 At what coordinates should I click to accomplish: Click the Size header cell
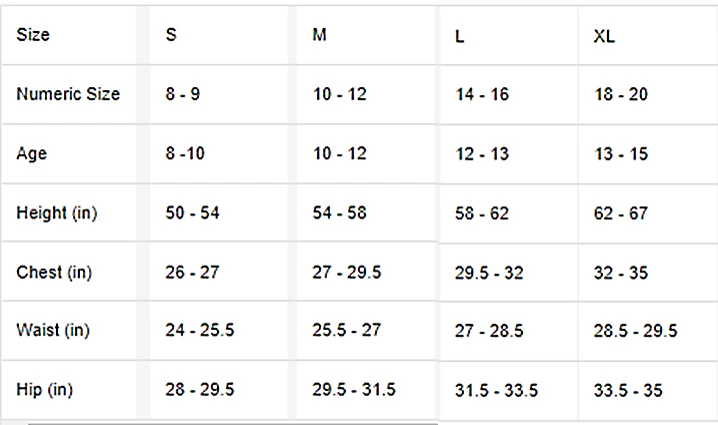coord(33,35)
